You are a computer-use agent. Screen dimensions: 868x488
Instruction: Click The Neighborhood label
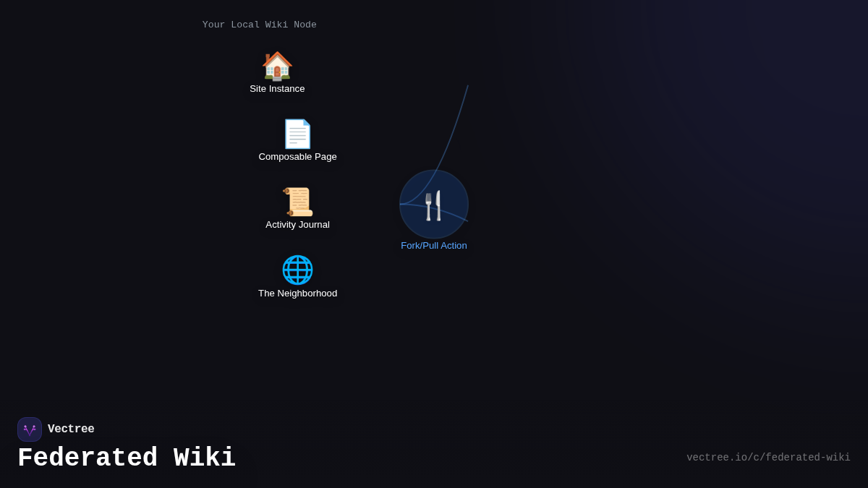point(297,293)
